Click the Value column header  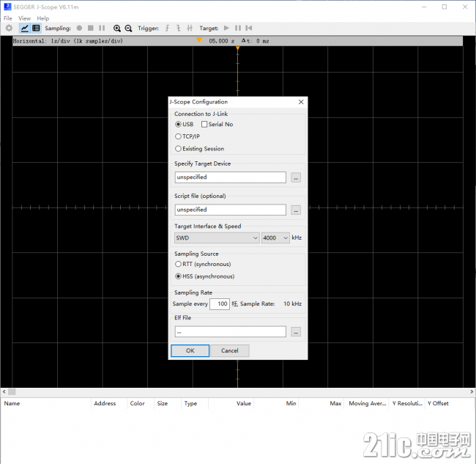[x=231, y=404]
